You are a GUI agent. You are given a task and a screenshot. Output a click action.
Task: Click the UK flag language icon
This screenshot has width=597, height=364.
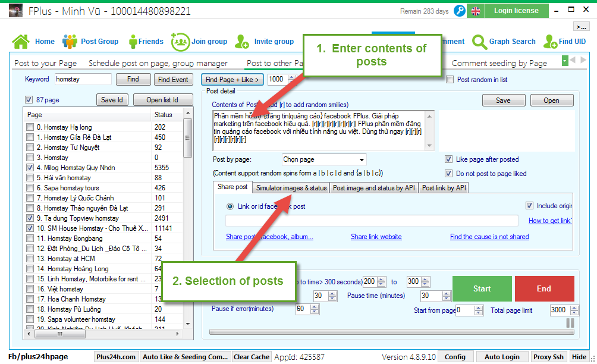[x=476, y=11]
